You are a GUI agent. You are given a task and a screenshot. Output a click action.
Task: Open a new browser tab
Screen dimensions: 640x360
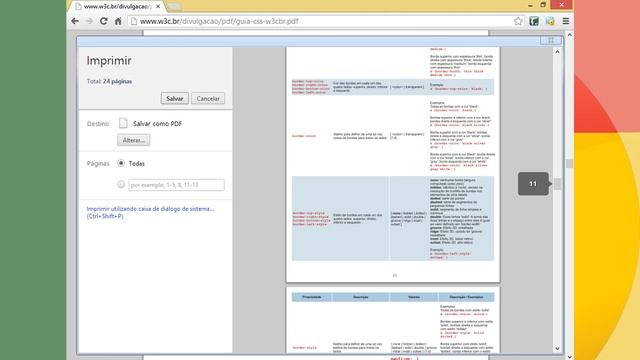pyautogui.click(x=174, y=7)
